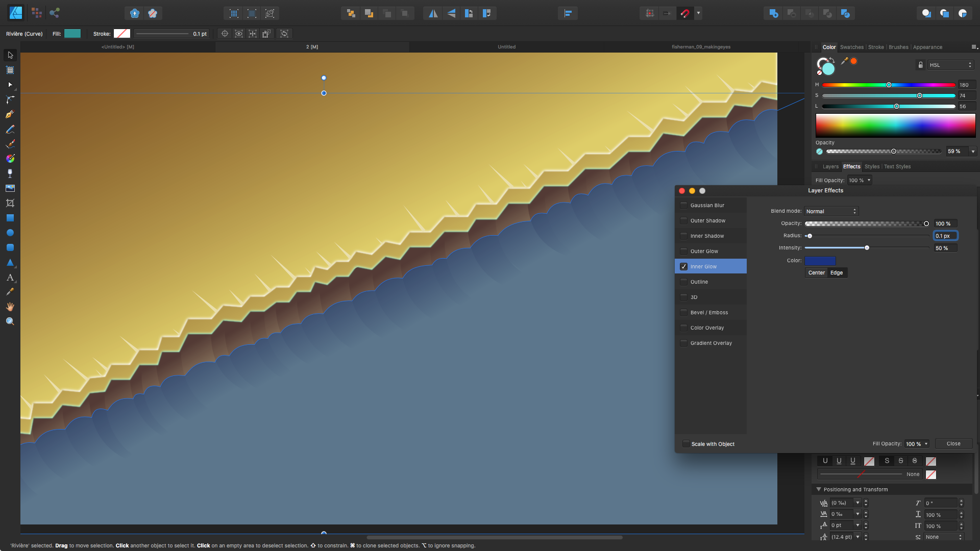This screenshot has width=980, height=551.
Task: Select the Fill (color wheel) tool
Action: coord(10,159)
